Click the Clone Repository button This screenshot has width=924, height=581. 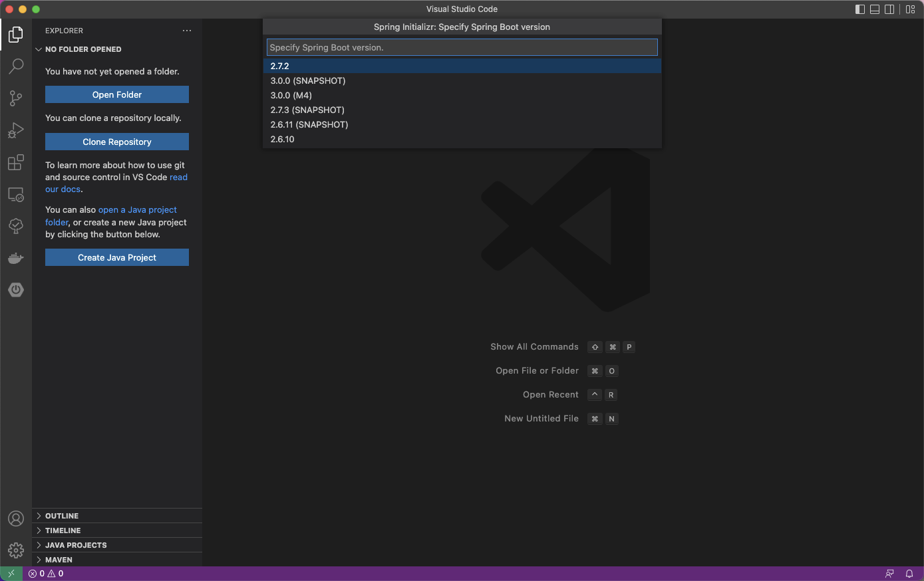[117, 142]
